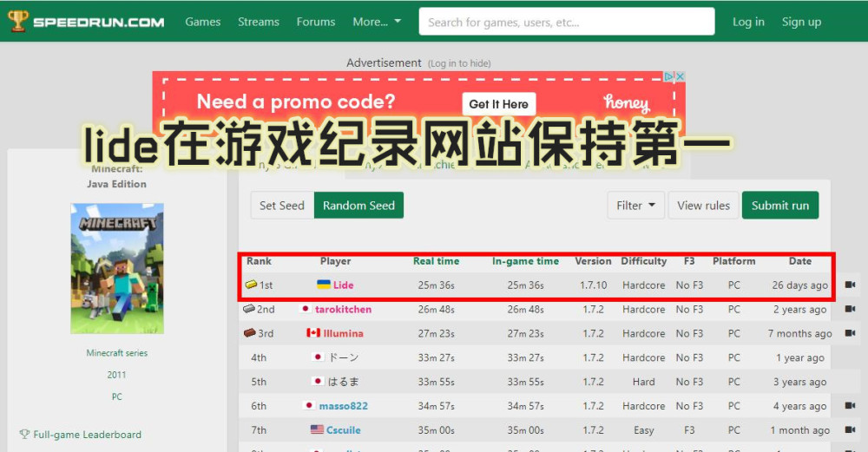Viewport: 868px width, 452px height.
Task: Click Submit run button
Action: coord(780,206)
